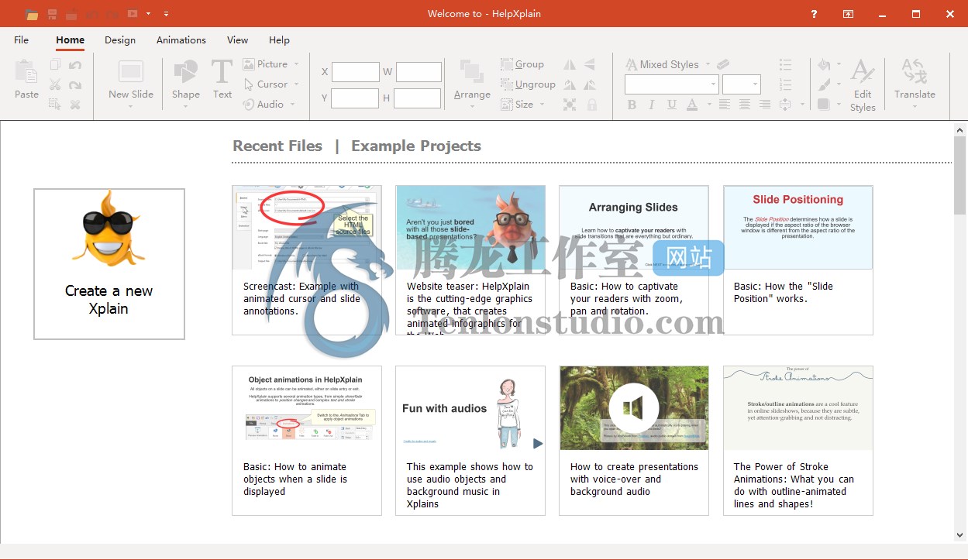Switch to the Home tab
This screenshot has height=560, width=968.
[x=70, y=40]
